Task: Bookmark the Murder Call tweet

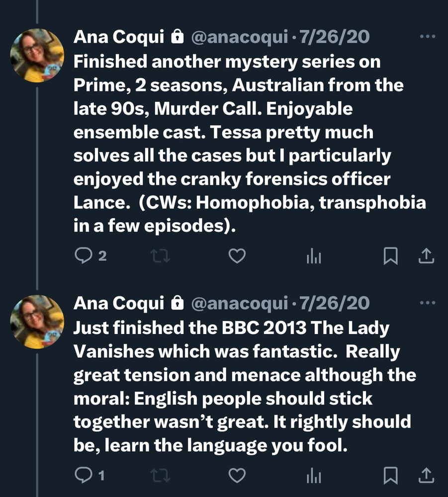Action: (391, 255)
